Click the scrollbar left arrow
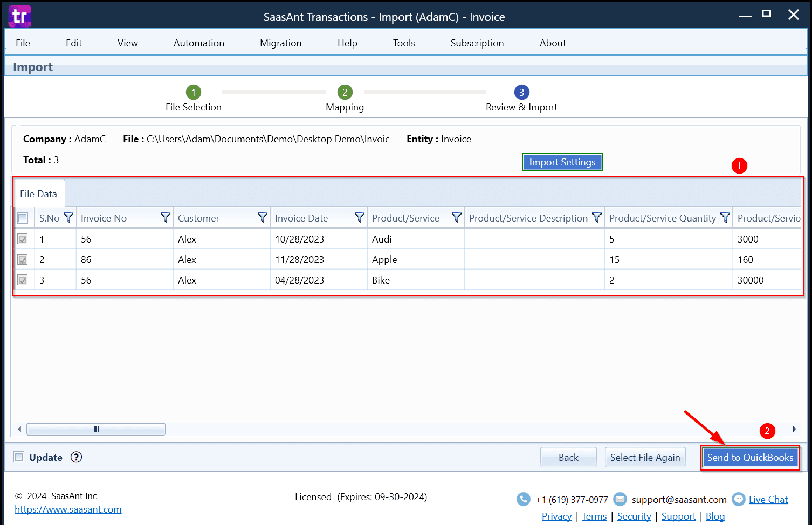 pos(19,429)
